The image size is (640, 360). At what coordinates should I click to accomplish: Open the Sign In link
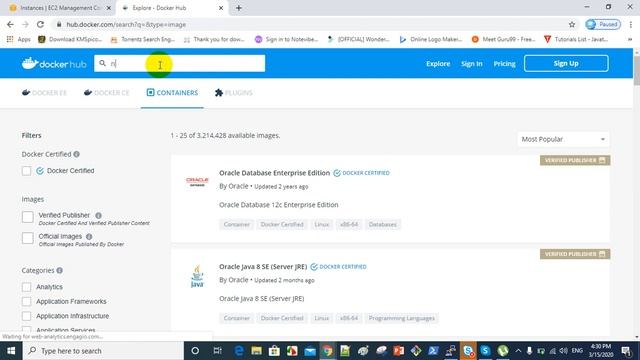[x=471, y=64]
